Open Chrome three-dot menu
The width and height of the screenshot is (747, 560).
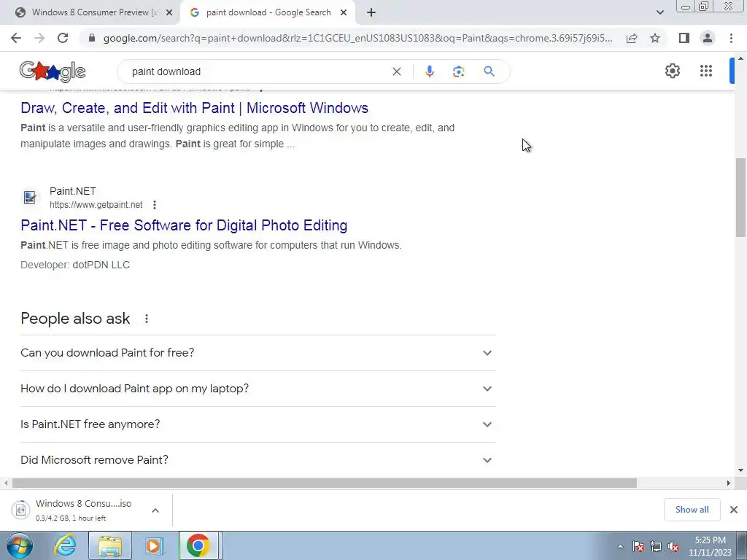[x=731, y=38]
